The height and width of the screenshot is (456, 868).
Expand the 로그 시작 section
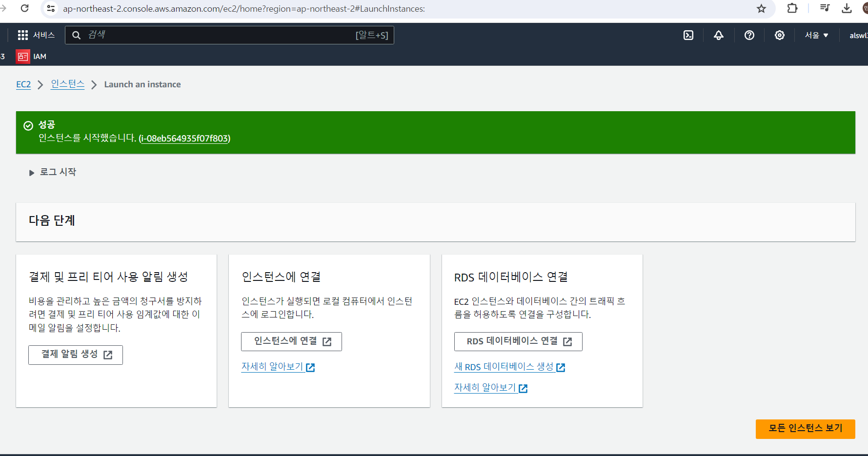(53, 172)
